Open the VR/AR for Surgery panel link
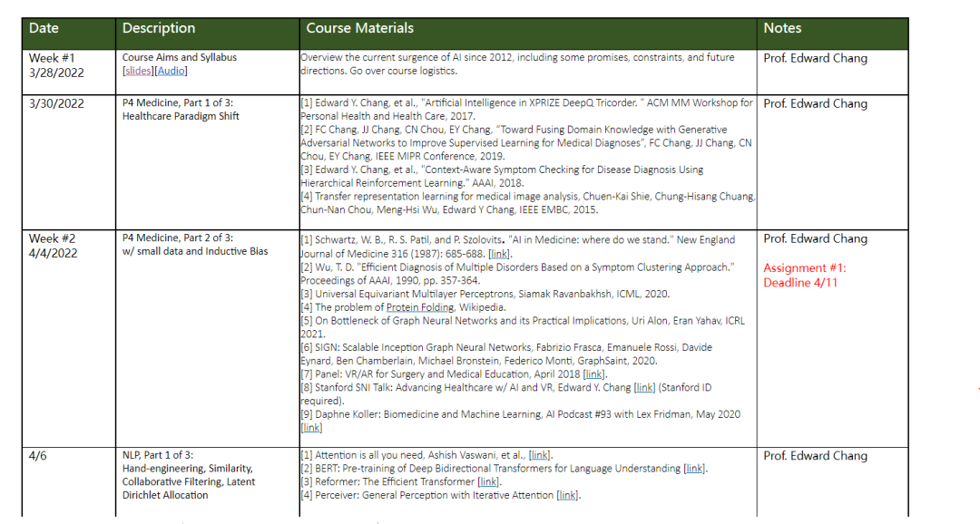 click(593, 374)
